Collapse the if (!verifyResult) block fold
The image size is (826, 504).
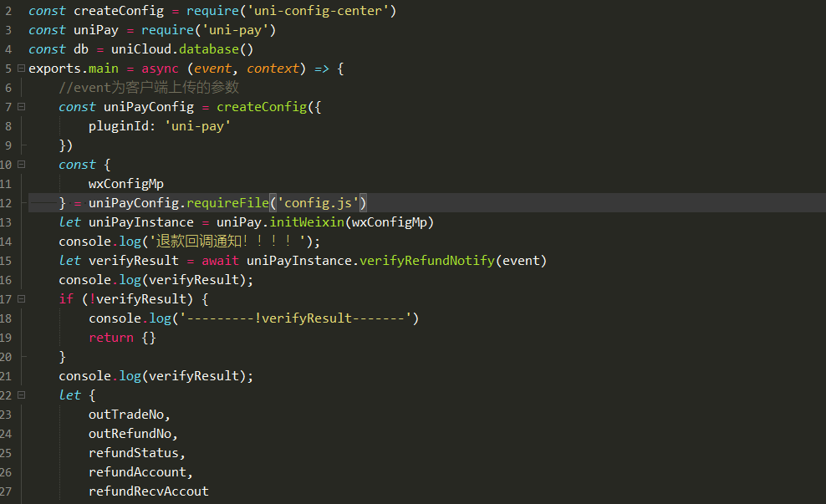(20, 299)
